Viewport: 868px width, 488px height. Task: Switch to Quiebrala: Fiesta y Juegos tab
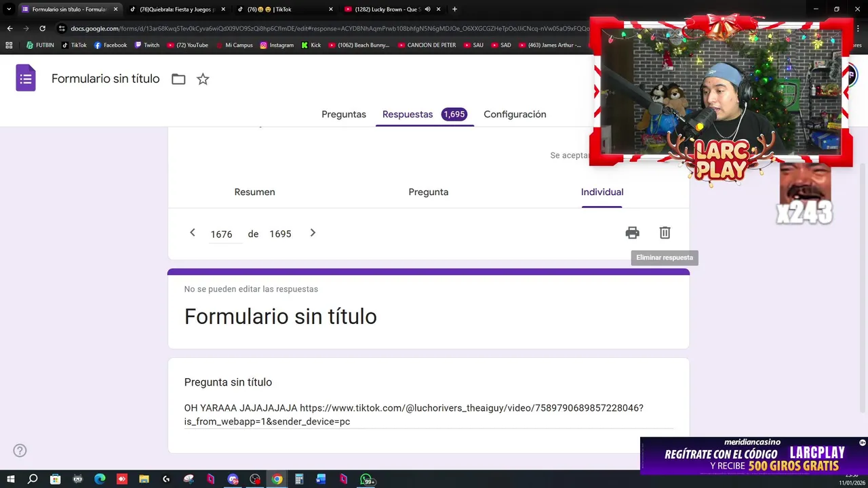176,9
